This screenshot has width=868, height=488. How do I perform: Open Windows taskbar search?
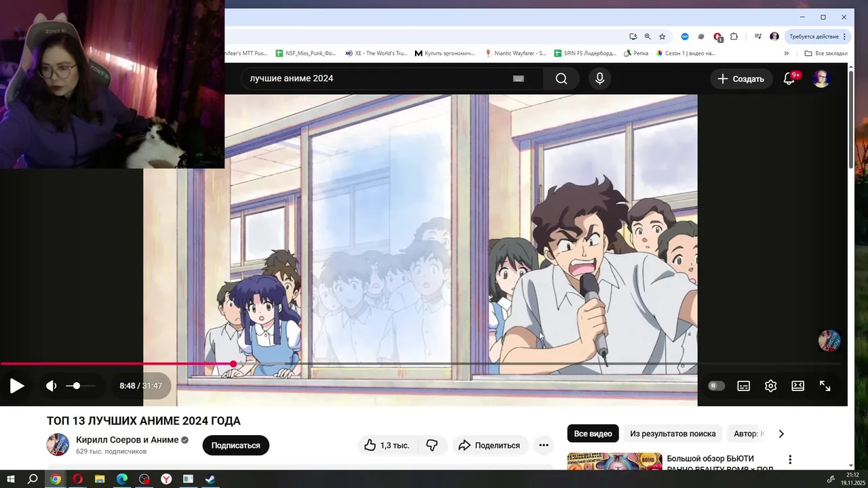[x=33, y=479]
